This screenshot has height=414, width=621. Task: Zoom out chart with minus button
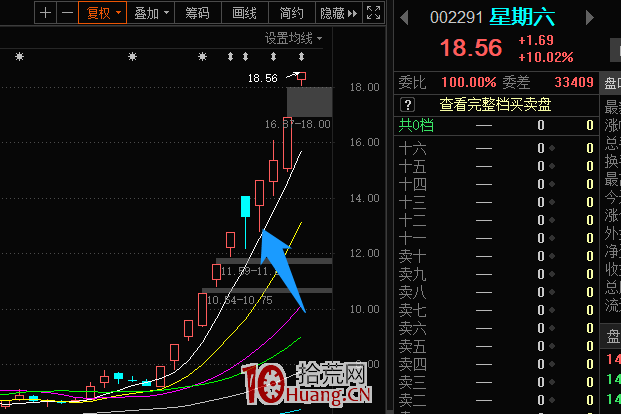pos(67,13)
